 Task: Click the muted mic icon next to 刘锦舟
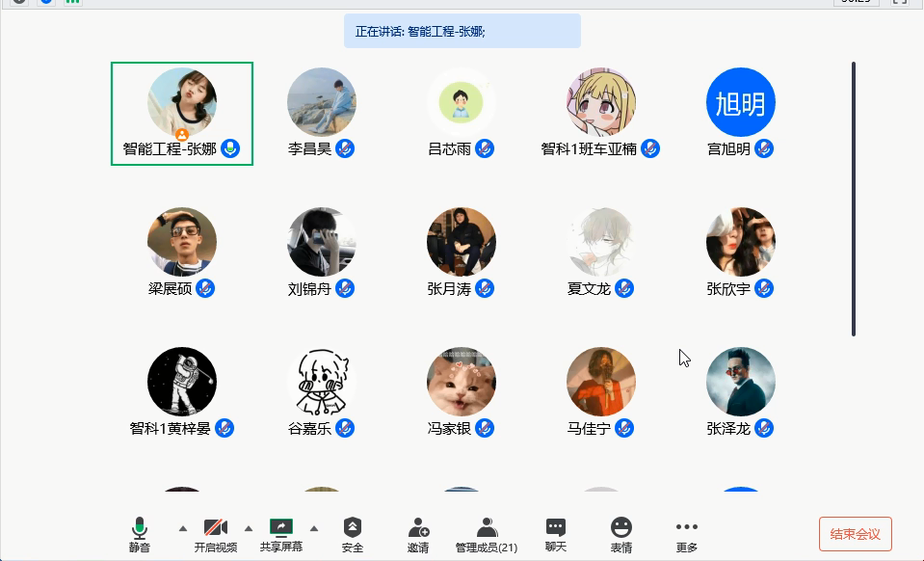pos(345,288)
